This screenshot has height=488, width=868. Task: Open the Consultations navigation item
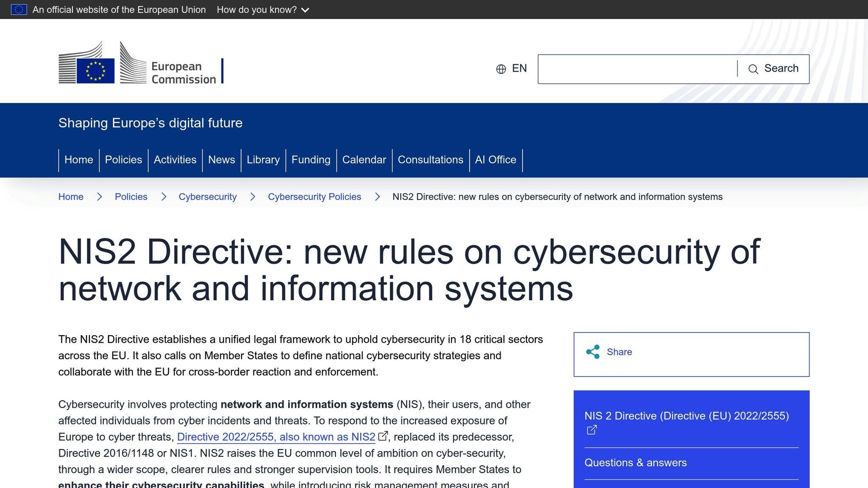[430, 160]
